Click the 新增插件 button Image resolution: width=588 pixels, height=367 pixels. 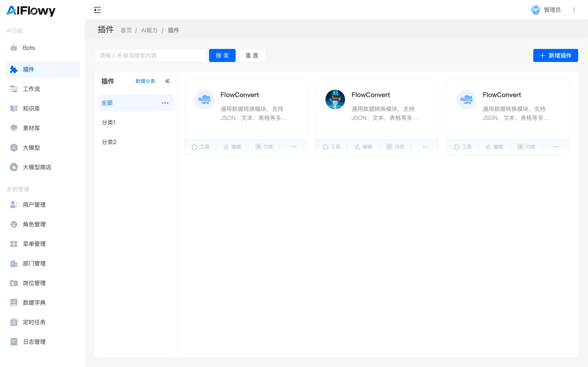[x=556, y=55]
